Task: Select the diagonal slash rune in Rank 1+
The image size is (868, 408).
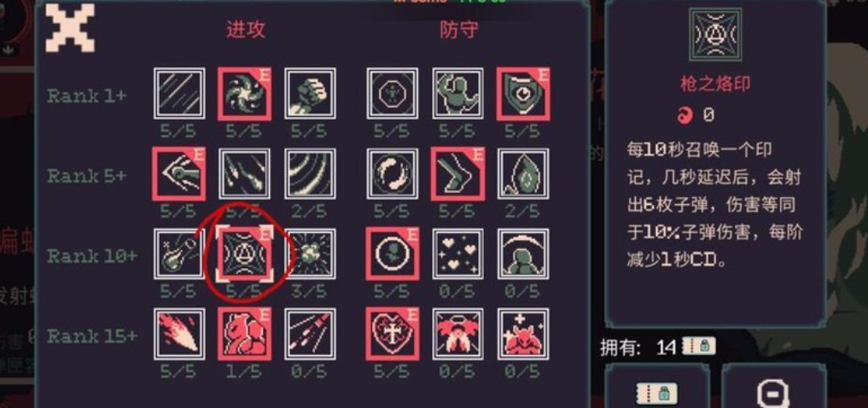Action: (x=179, y=94)
